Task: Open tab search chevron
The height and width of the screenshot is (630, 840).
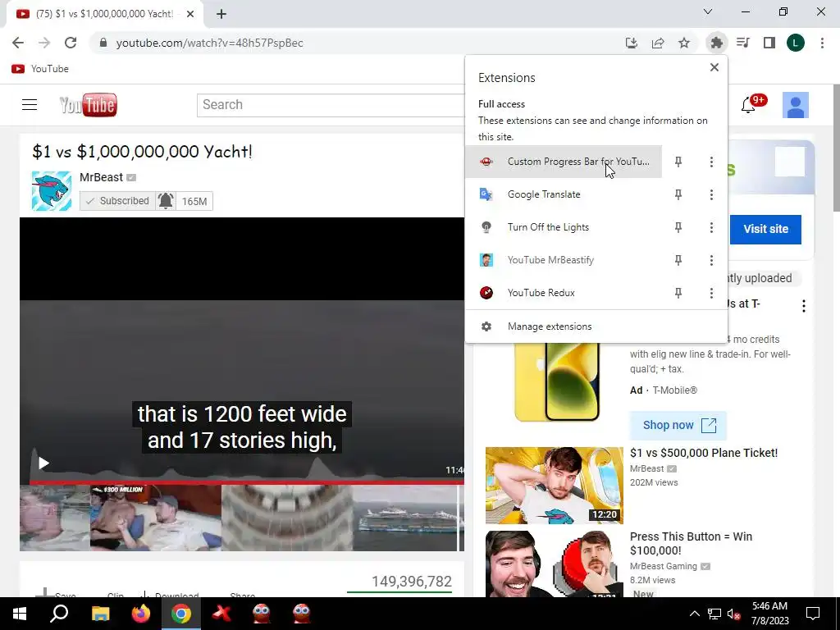Action: point(708,11)
